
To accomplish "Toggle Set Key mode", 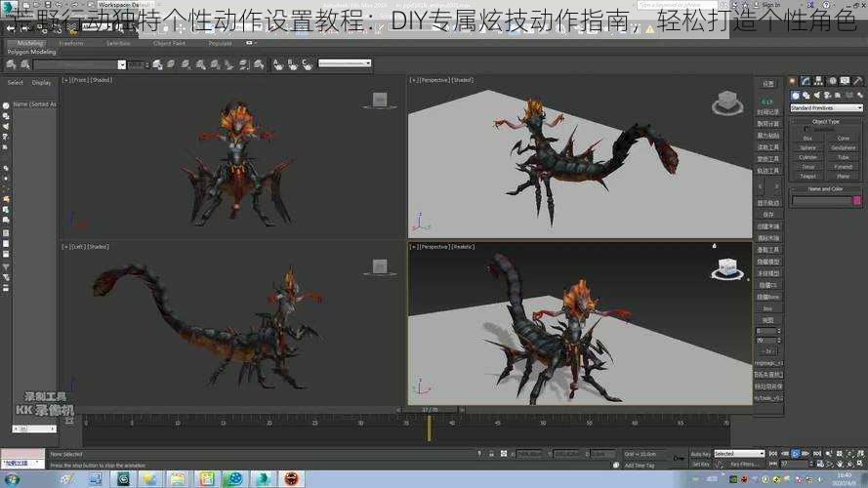I will click(x=700, y=465).
